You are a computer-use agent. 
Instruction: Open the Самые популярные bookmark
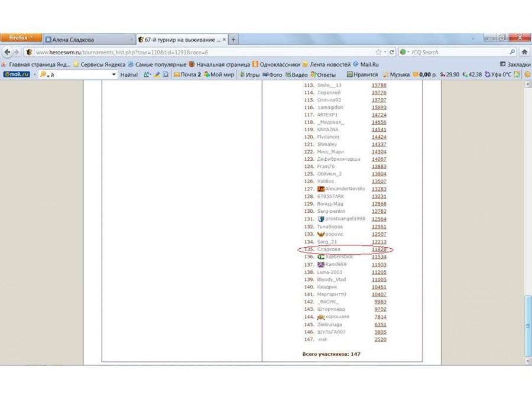(x=157, y=64)
